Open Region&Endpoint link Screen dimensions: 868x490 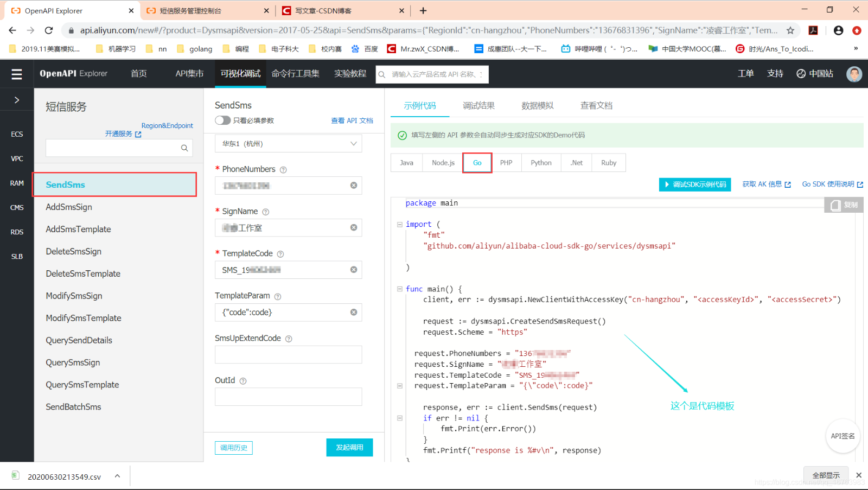[167, 126]
